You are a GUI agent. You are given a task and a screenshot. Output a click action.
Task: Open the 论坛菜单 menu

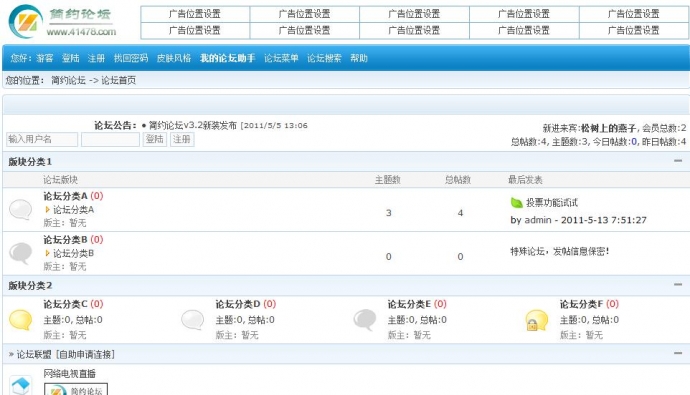[281, 58]
